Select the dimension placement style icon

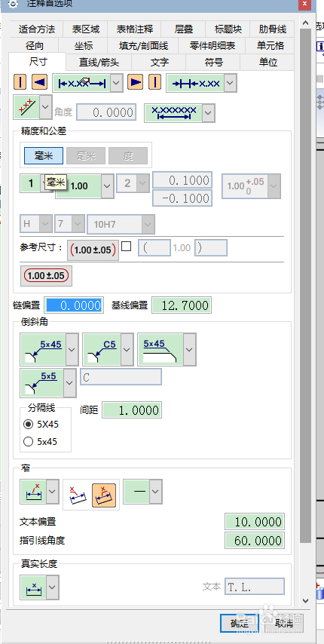[82, 84]
